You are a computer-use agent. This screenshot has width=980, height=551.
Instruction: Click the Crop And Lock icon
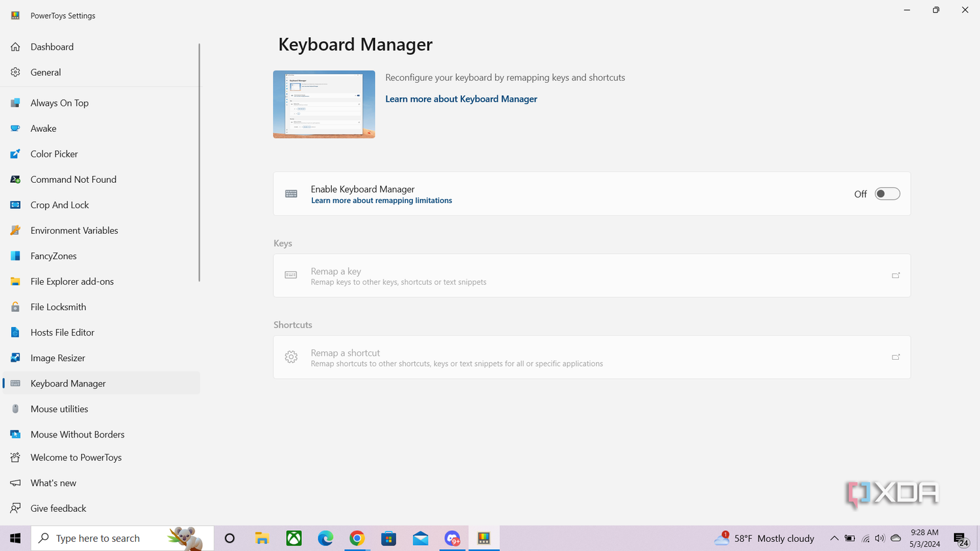16,205
